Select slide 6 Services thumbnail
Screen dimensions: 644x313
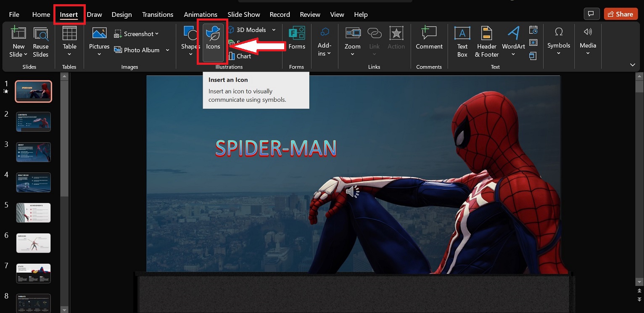tap(34, 243)
